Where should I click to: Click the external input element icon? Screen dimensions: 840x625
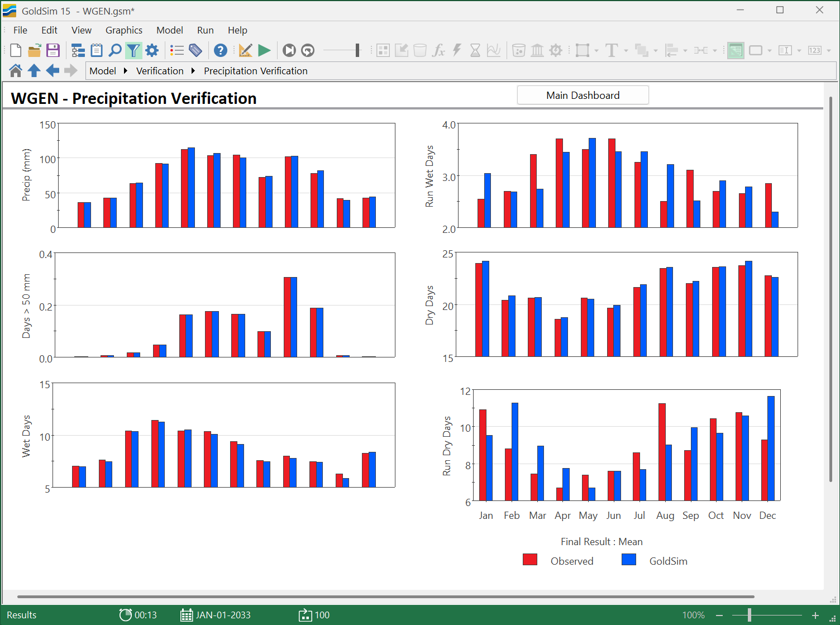[x=402, y=50]
